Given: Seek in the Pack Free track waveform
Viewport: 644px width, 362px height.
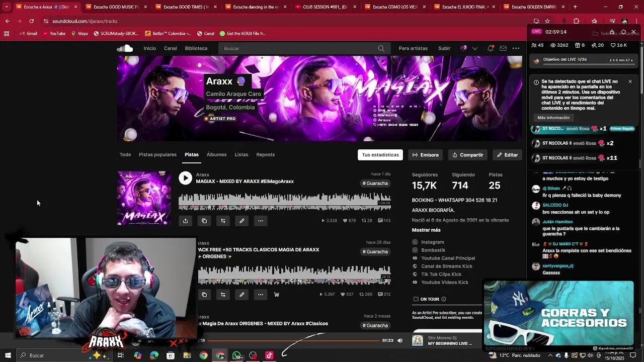Looking at the screenshot, I should pyautogui.click(x=294, y=276).
